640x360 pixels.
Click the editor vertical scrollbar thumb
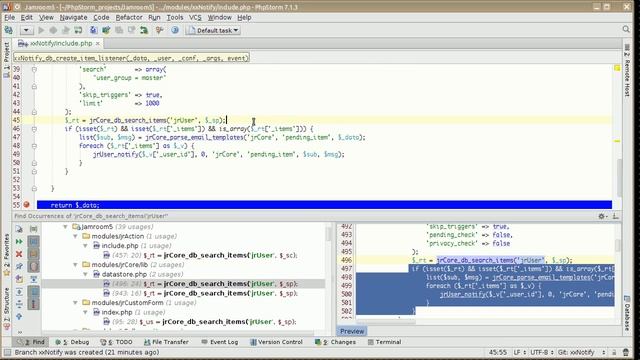620,178
